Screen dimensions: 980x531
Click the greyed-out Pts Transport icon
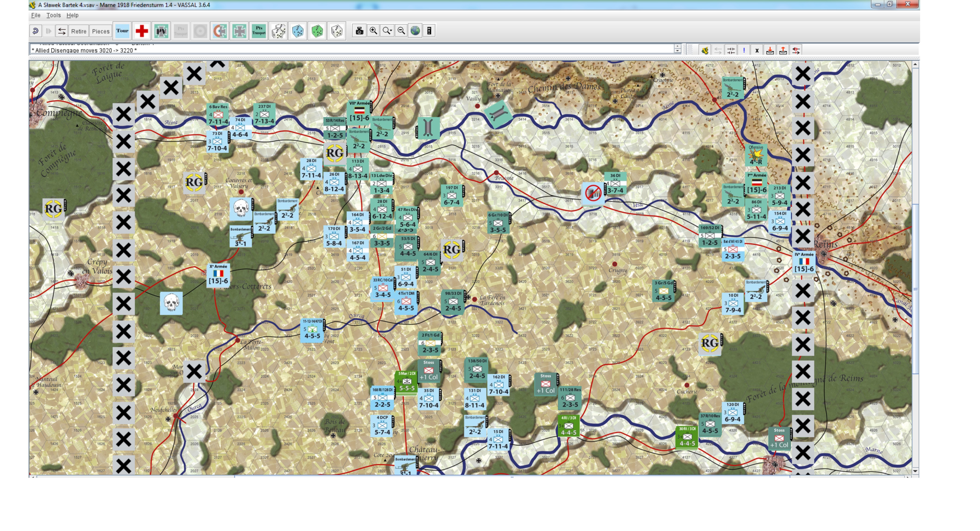pos(181,31)
